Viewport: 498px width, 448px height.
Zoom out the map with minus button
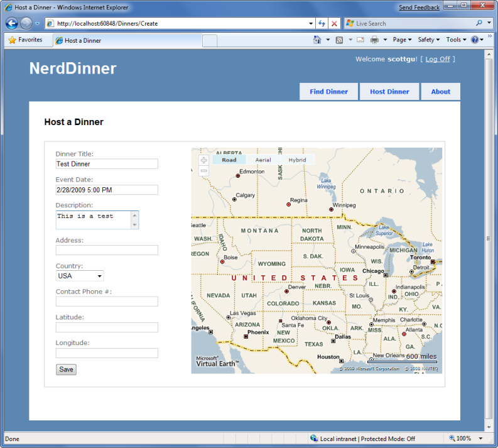pos(203,171)
